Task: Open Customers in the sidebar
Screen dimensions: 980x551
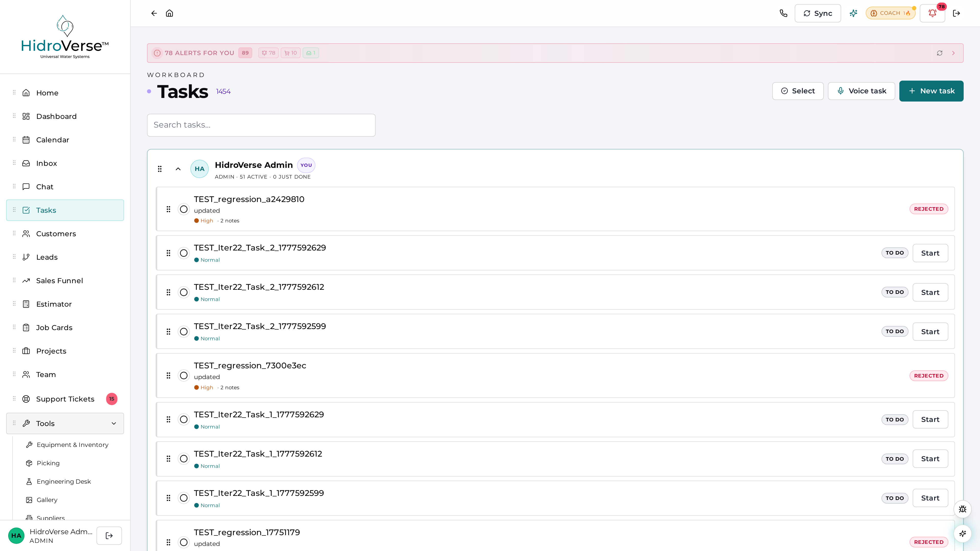Action: [x=65, y=233]
